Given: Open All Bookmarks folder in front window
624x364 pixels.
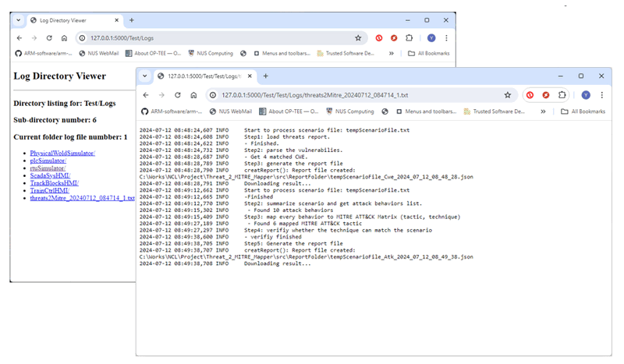Looking at the screenshot, I should click(x=583, y=111).
